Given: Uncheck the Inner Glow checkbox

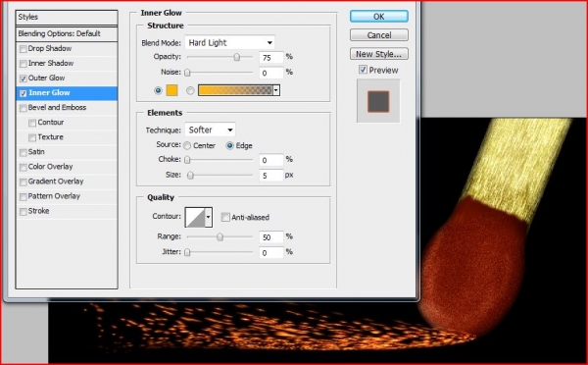Looking at the screenshot, I should click(24, 93).
